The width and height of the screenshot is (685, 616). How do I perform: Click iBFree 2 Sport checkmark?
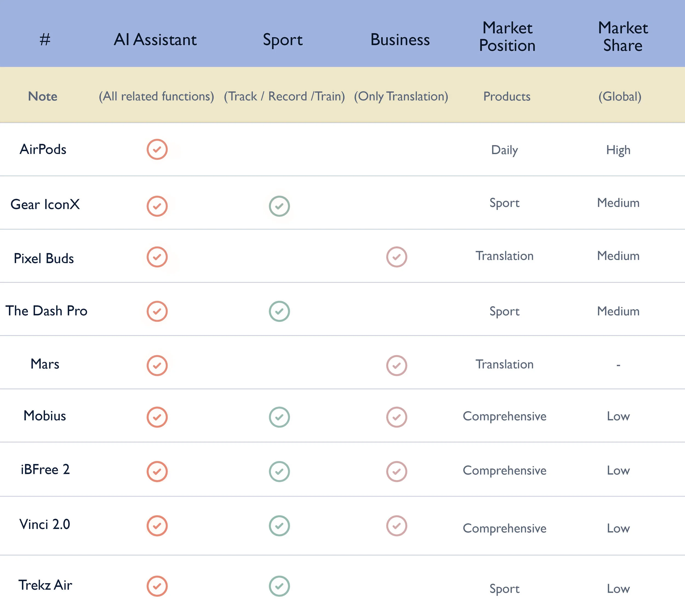pyautogui.click(x=279, y=471)
